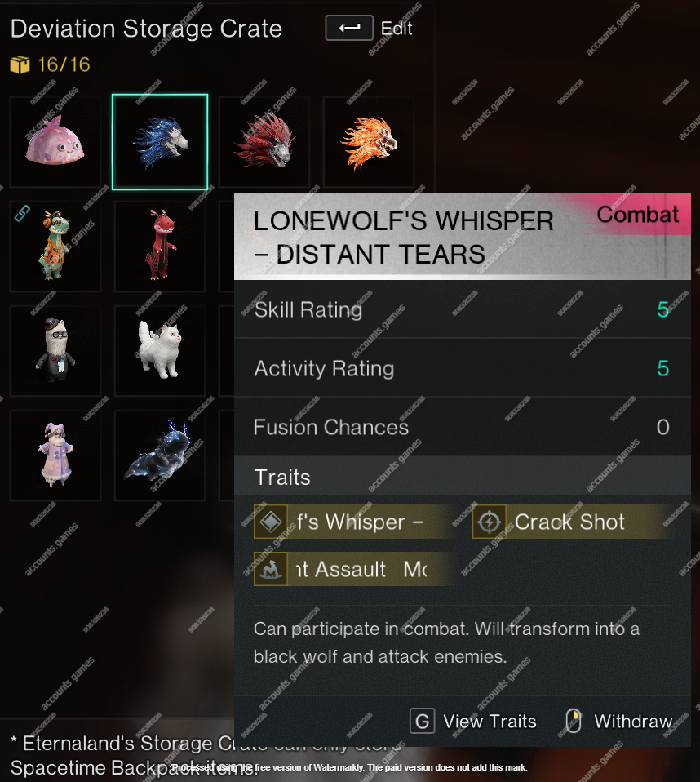The image size is (700, 782).
Task: Select the orange flaming wolf head deviation
Action: click(x=369, y=142)
